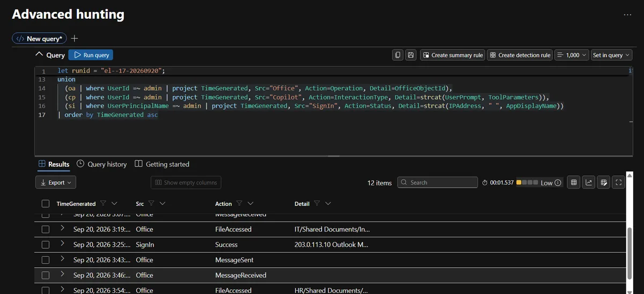Click Create summary rule

tap(452, 55)
